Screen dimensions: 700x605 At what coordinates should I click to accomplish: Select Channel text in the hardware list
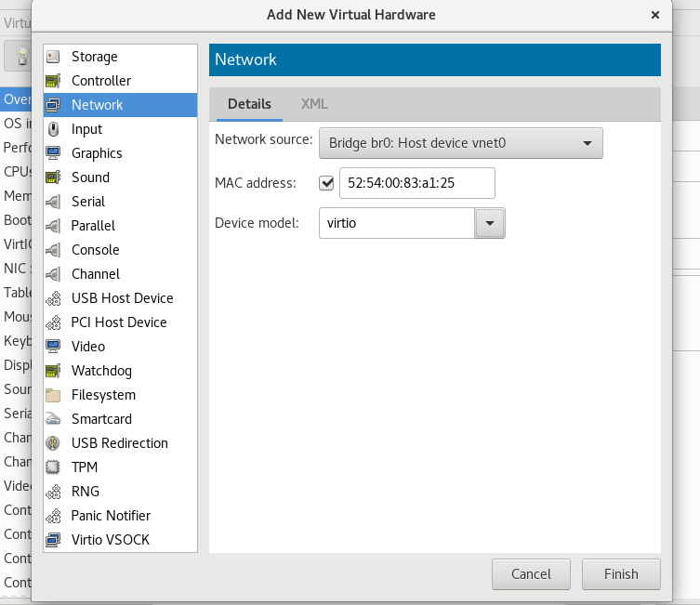pos(96,274)
